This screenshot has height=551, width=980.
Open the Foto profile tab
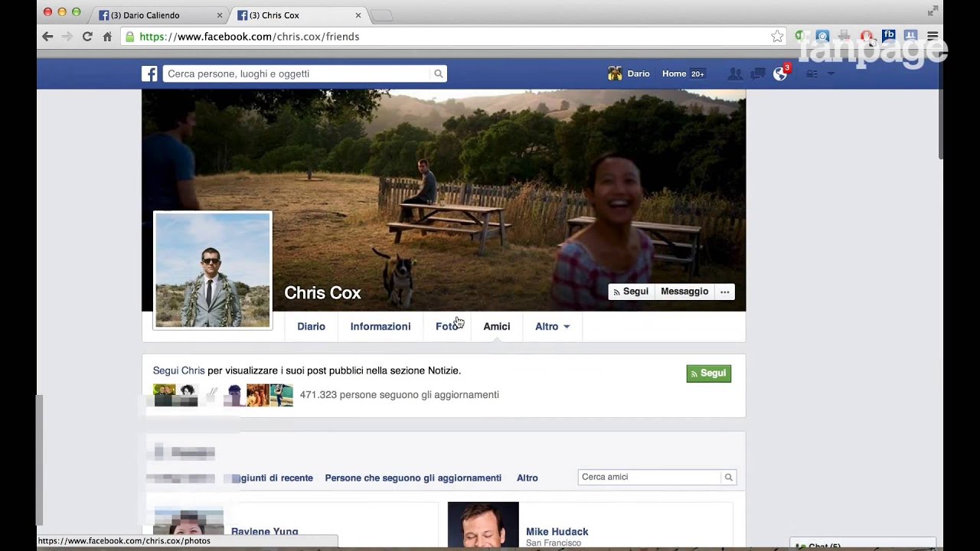447,327
